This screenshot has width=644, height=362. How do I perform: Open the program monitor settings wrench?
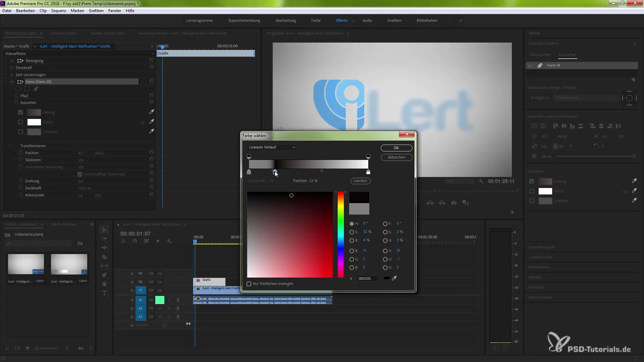[481, 181]
